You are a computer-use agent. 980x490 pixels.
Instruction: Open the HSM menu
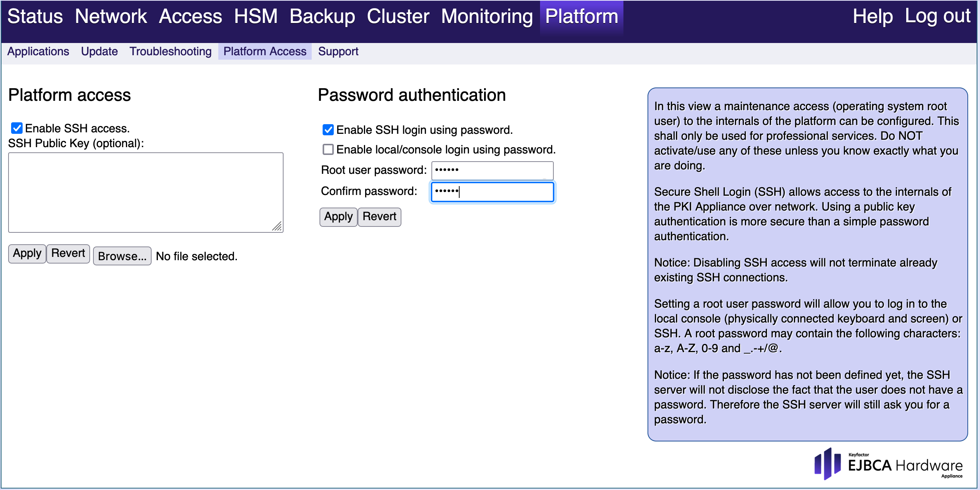click(256, 17)
